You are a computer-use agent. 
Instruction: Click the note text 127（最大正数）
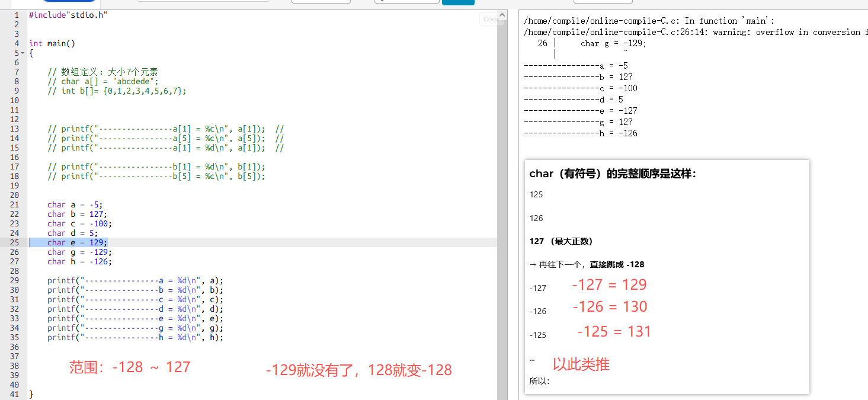click(561, 241)
